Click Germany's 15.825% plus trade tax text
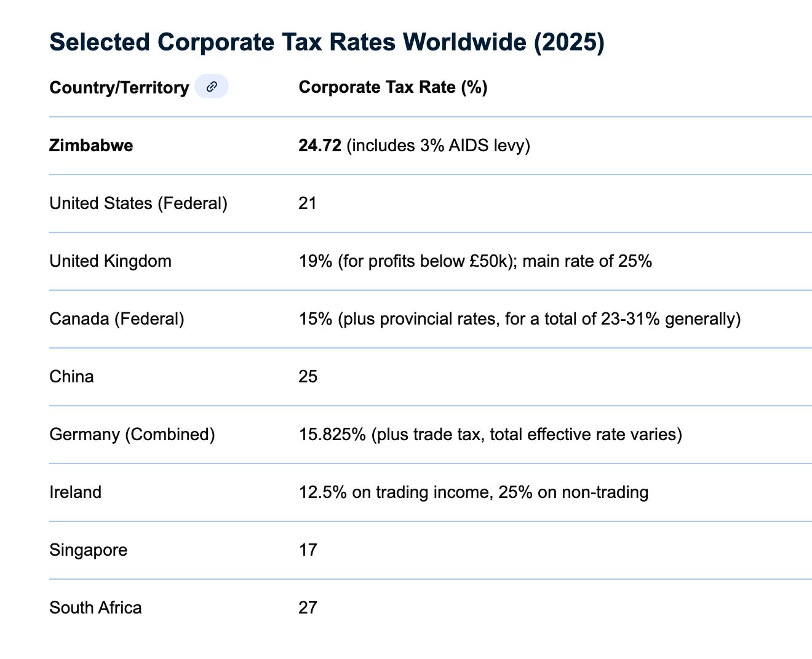The width and height of the screenshot is (812, 659). coord(490,435)
